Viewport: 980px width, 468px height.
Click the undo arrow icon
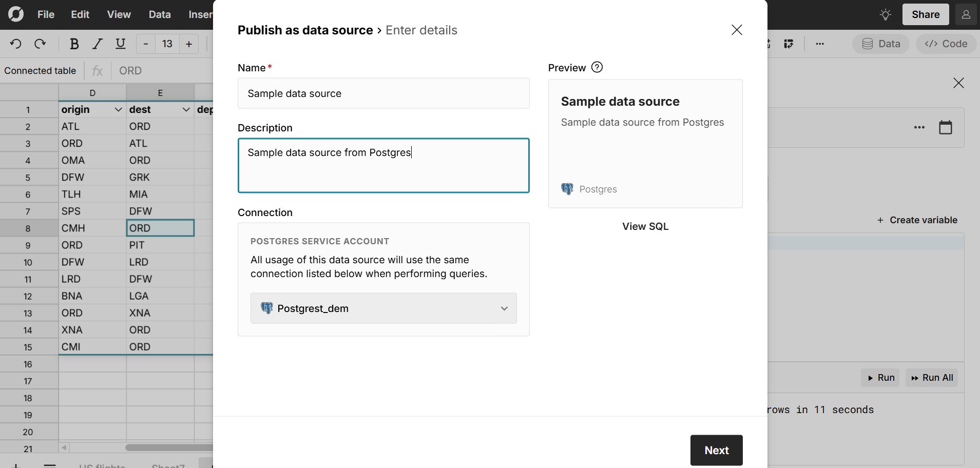(x=15, y=44)
